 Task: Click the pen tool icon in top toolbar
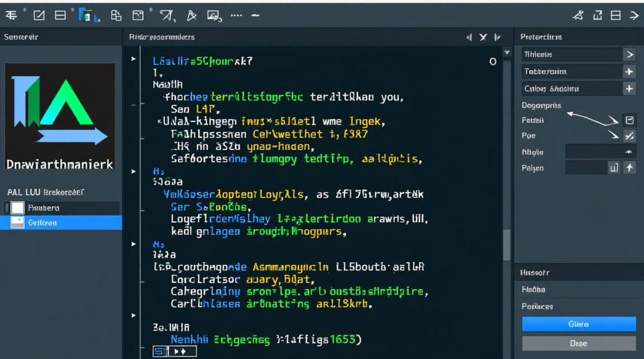[x=191, y=16]
